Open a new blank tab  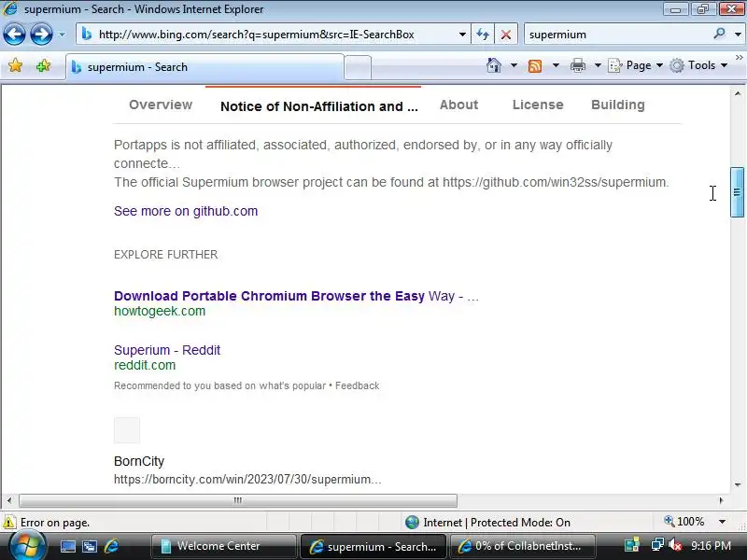coord(358,67)
